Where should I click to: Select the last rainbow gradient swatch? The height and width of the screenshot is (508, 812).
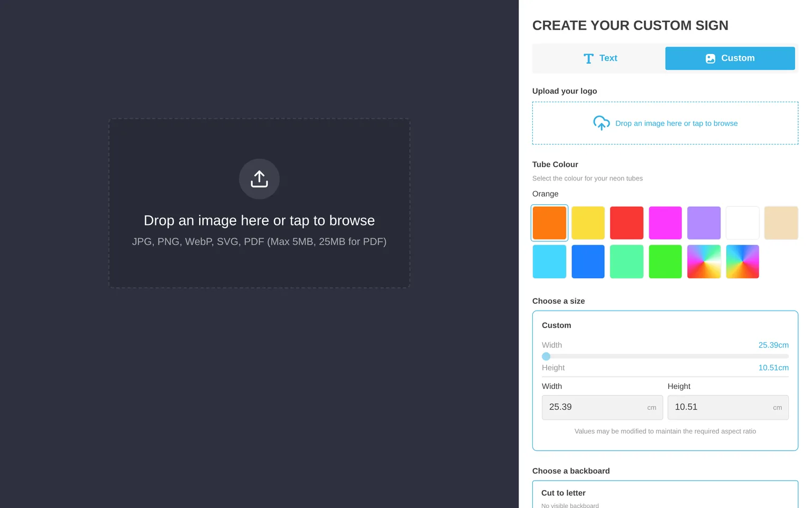pyautogui.click(x=742, y=261)
